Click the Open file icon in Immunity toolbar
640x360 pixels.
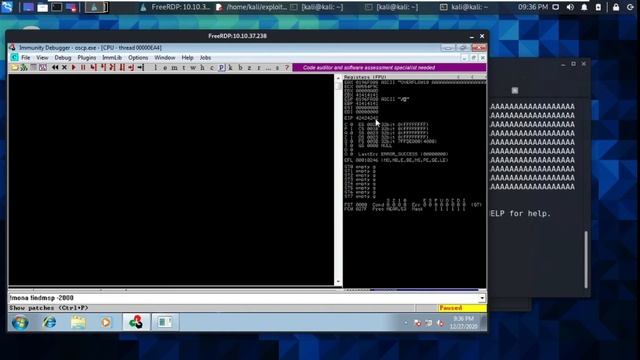[15, 67]
